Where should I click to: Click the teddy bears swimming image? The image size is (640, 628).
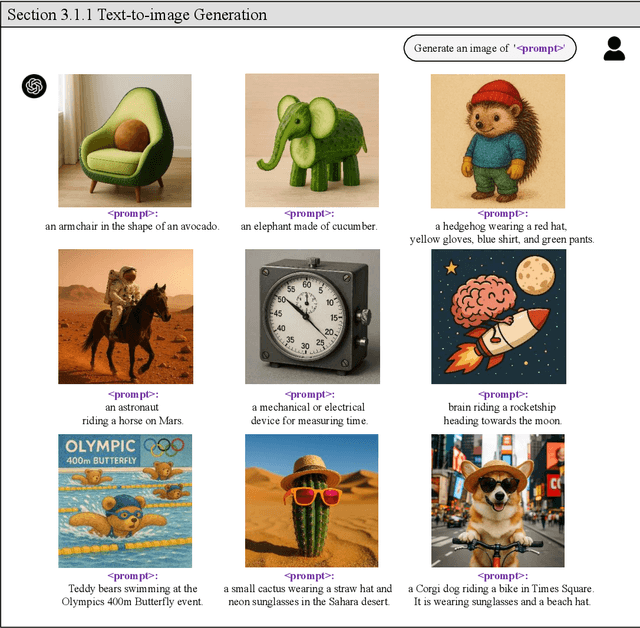[125, 500]
